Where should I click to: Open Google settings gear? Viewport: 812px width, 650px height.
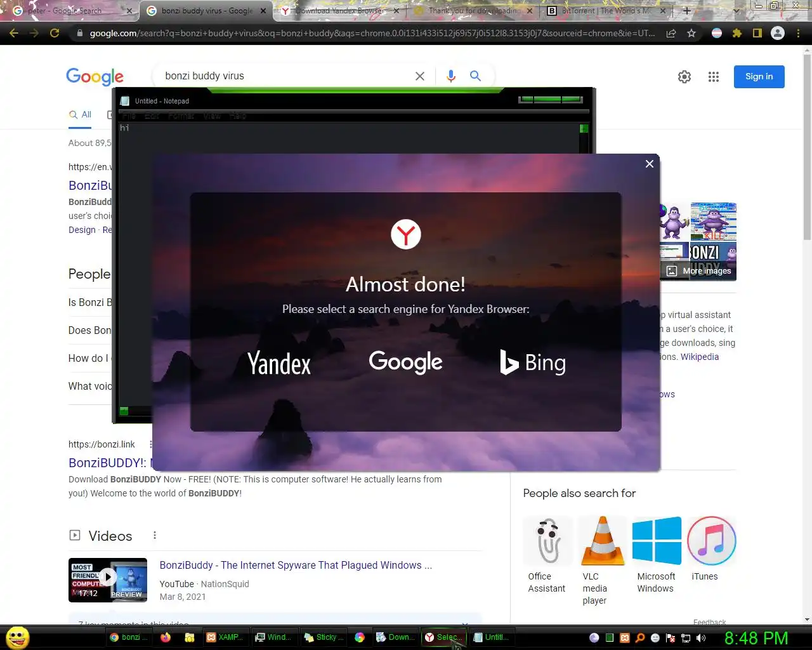tap(684, 77)
